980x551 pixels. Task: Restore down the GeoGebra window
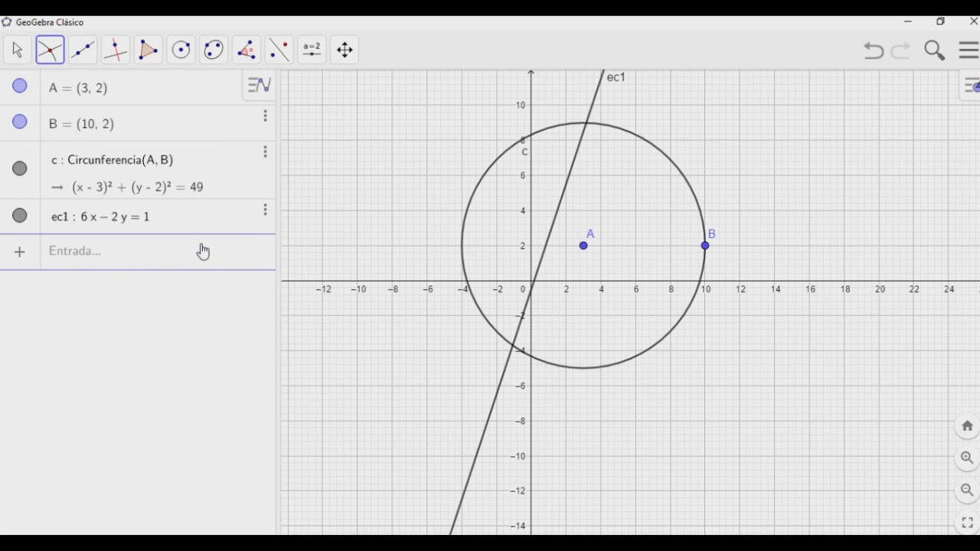(x=941, y=21)
